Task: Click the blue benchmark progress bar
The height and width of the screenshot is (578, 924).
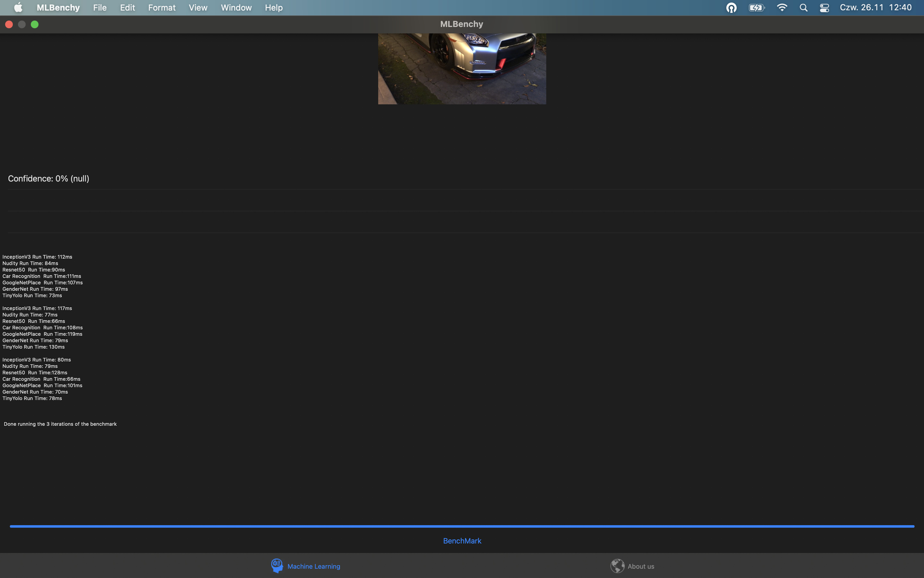Action: (x=462, y=526)
